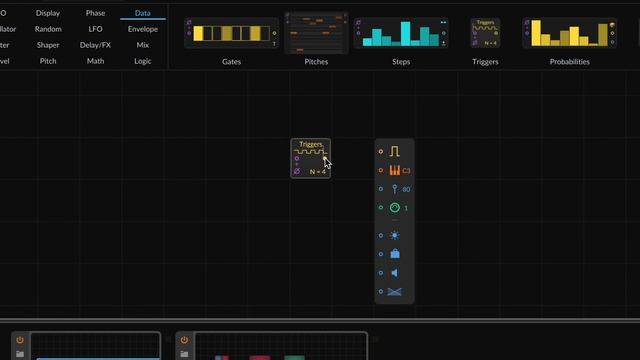
Task: Click the blue pan crossfade icon
Action: click(394, 291)
